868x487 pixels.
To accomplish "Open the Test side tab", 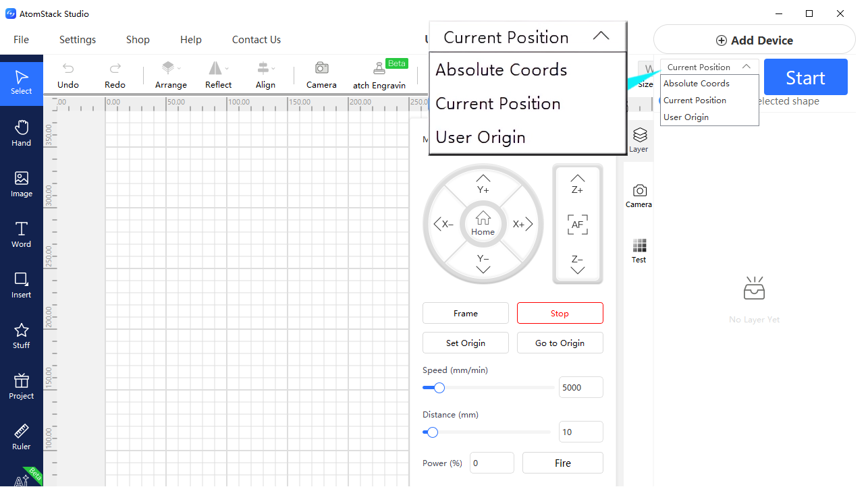I will tap(639, 251).
